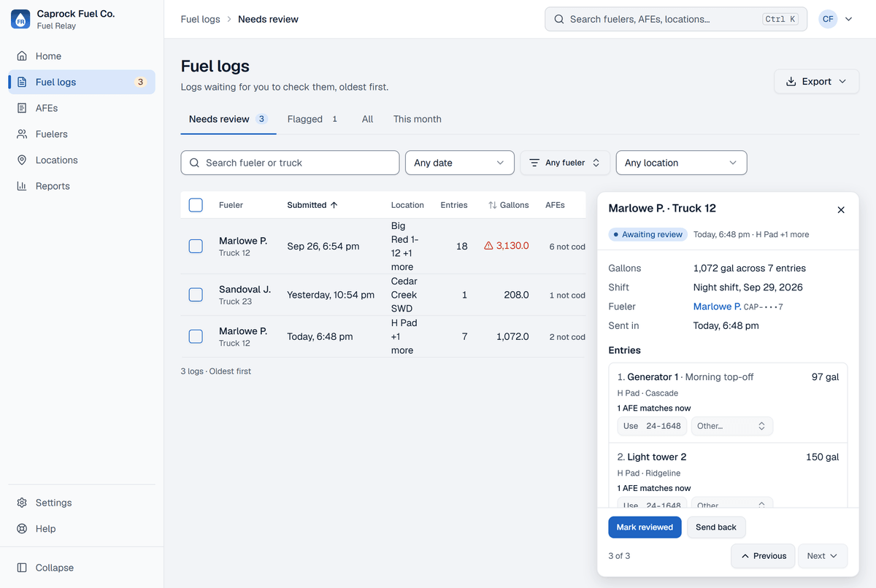Image resolution: width=876 pixels, height=588 pixels.
Task: Check the Marlowe P. Today 6:48 pm row checkbox
Action: click(196, 336)
